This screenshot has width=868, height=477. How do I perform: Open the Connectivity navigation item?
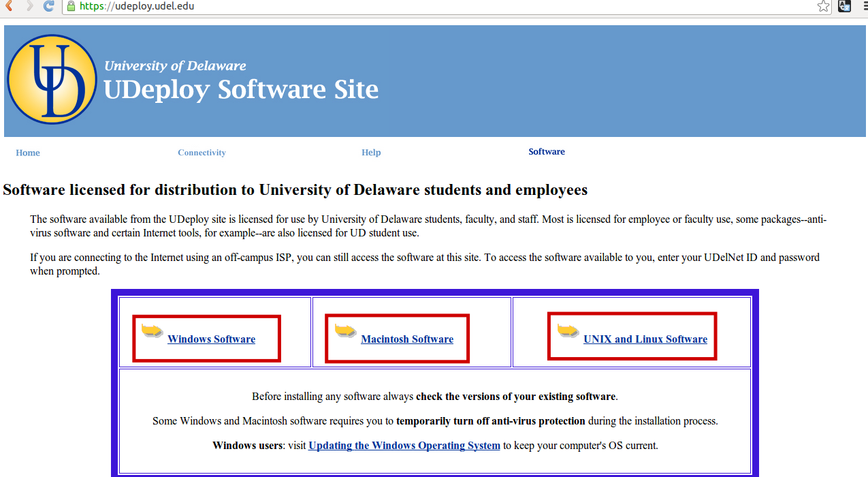[202, 153]
